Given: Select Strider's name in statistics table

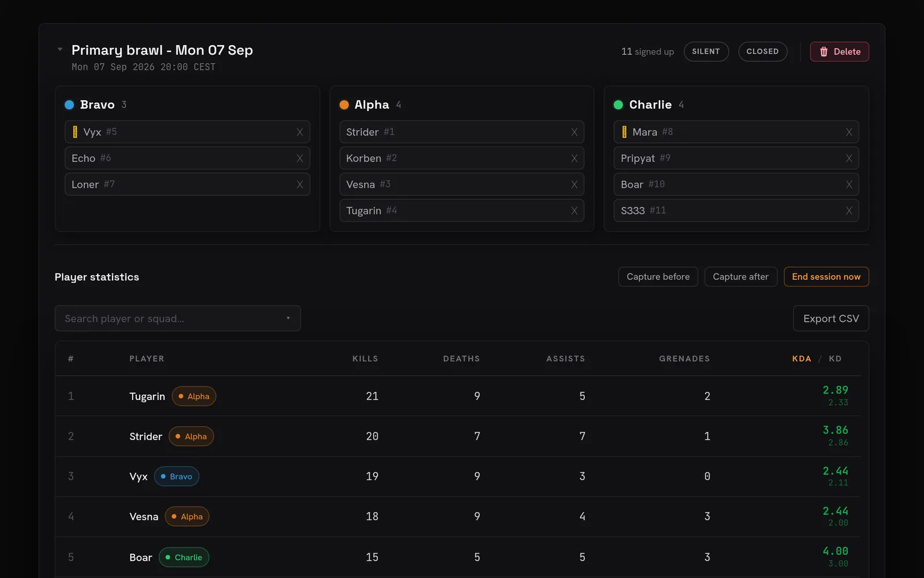Looking at the screenshot, I should [x=146, y=436].
